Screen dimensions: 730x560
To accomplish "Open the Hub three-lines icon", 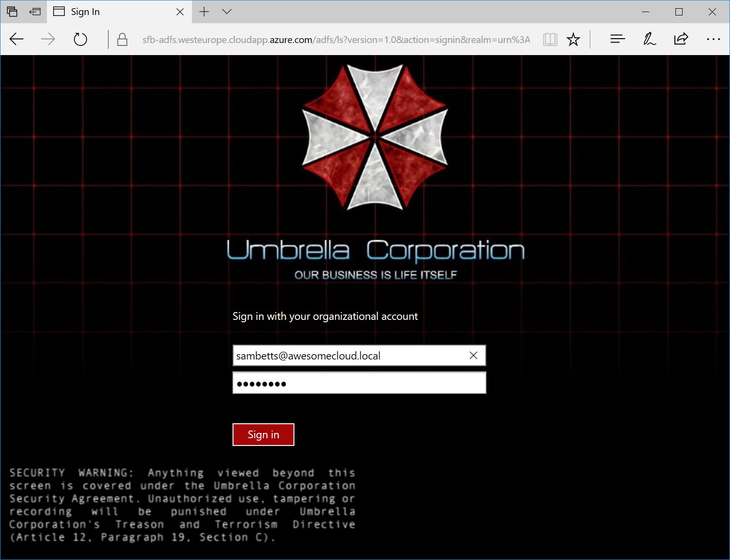I will click(x=617, y=39).
